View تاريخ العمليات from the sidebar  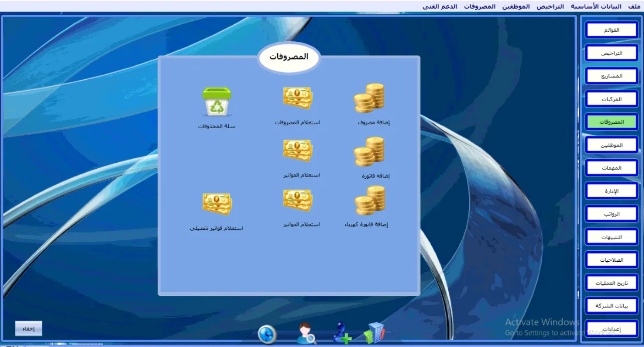pos(612,283)
